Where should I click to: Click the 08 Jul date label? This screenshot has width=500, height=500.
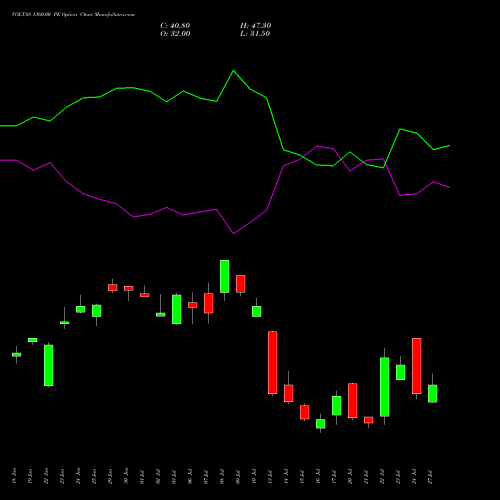click(x=222, y=476)
